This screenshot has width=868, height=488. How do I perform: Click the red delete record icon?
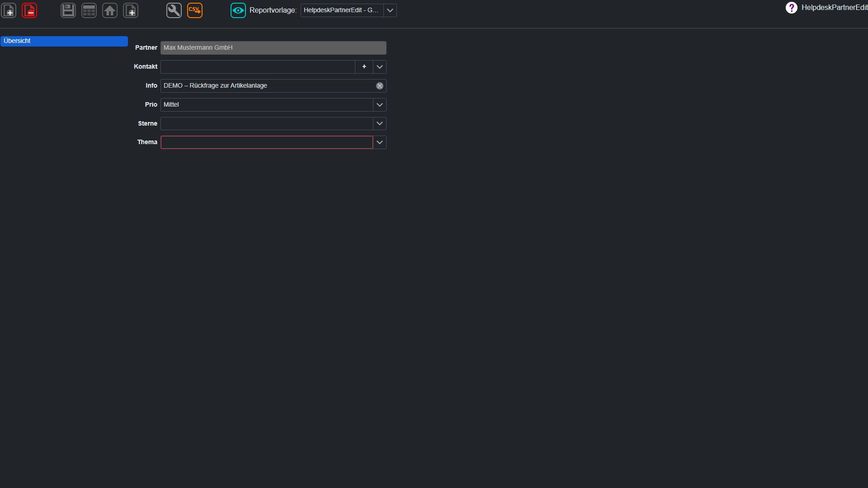[29, 10]
